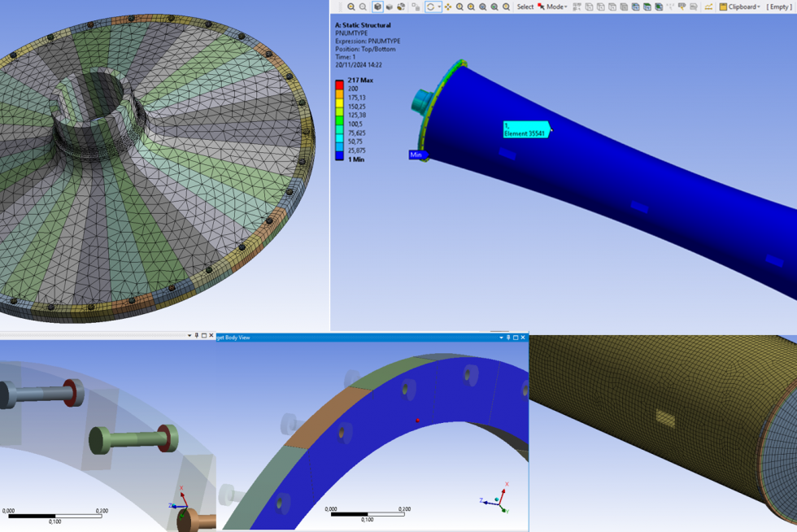
Task: Click the Zoom Out magnifier icon
Action: pos(363,7)
